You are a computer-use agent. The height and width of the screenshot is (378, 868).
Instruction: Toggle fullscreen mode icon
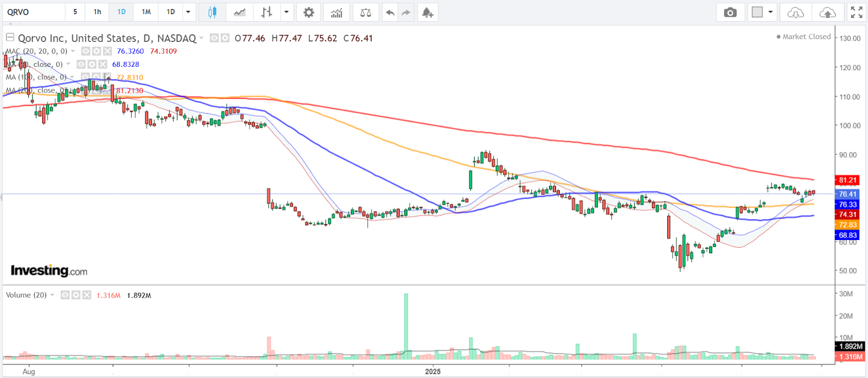[857, 12]
